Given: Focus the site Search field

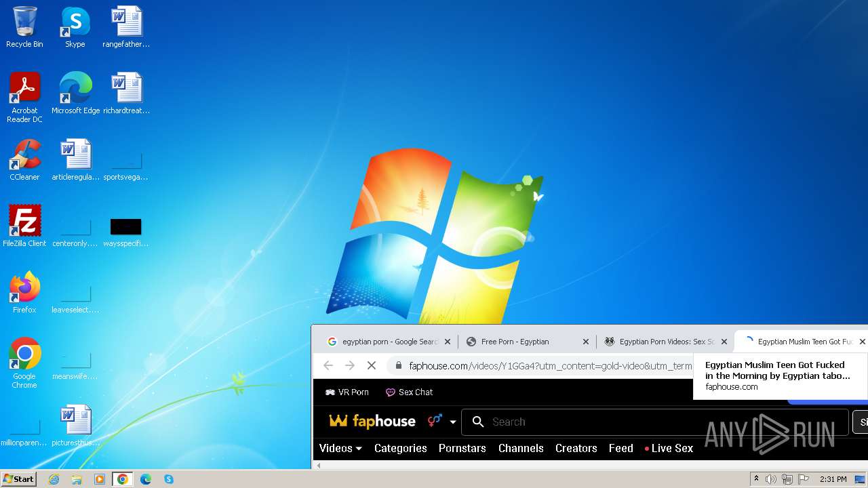Looking at the screenshot, I should coord(654,422).
